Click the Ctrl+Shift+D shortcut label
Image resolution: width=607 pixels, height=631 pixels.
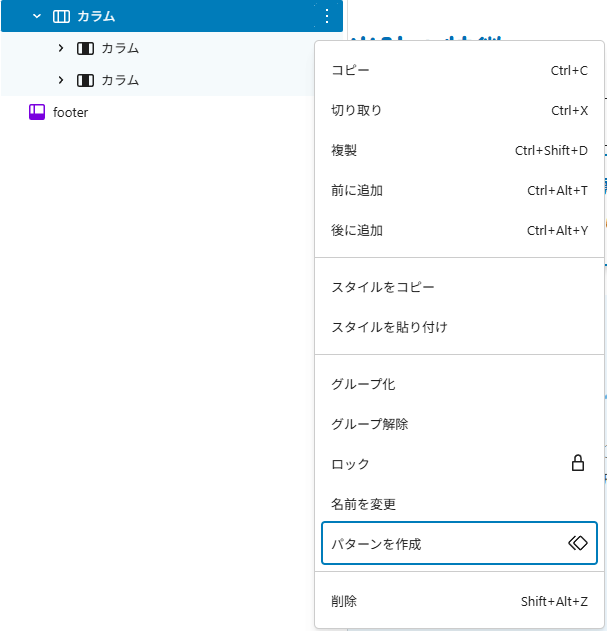(x=551, y=151)
